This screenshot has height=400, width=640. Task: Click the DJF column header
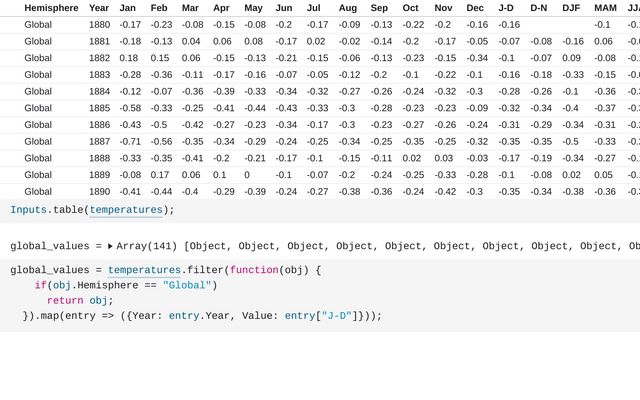tap(571, 8)
